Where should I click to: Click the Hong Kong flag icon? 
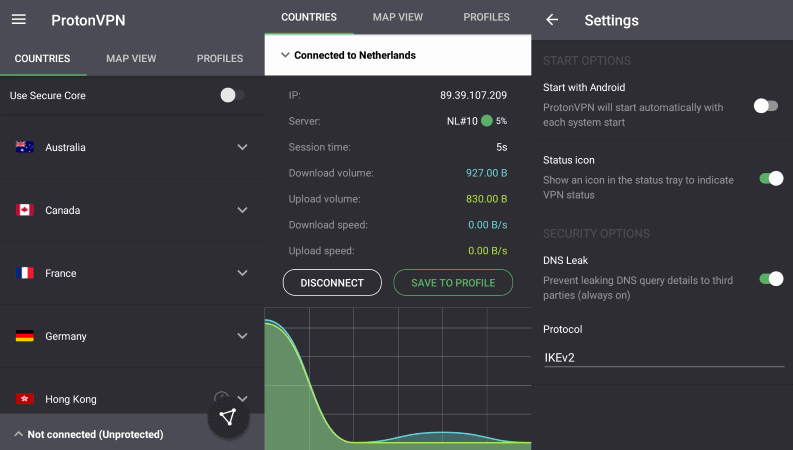click(x=24, y=399)
